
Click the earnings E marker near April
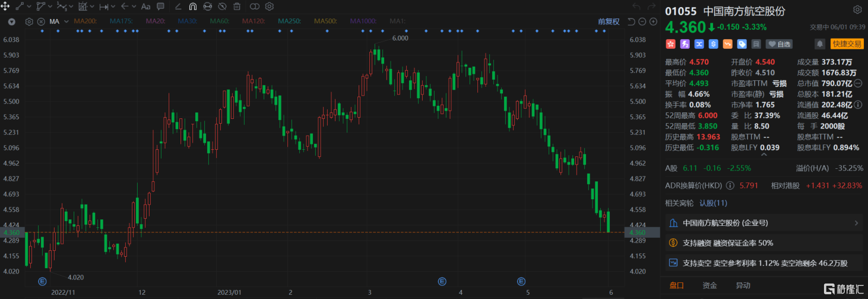pos(442,281)
